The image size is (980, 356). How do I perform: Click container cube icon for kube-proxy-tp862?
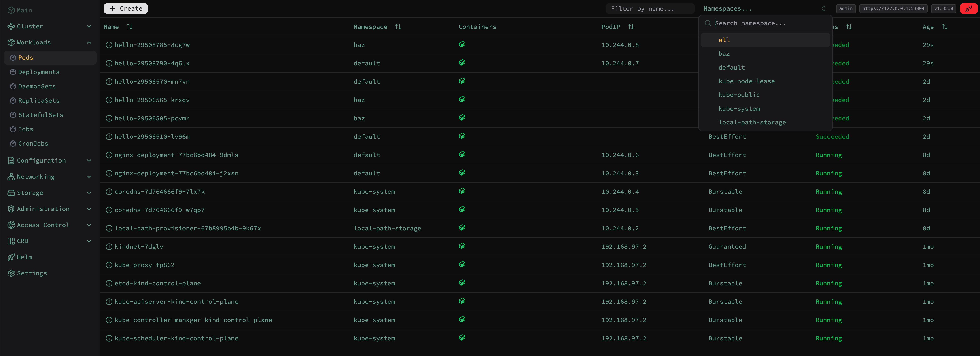click(x=462, y=264)
